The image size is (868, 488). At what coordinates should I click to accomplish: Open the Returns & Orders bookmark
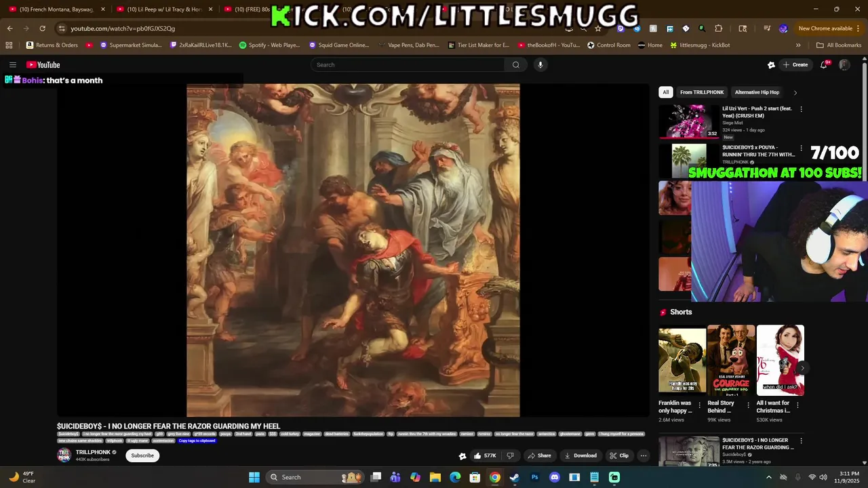pos(52,45)
